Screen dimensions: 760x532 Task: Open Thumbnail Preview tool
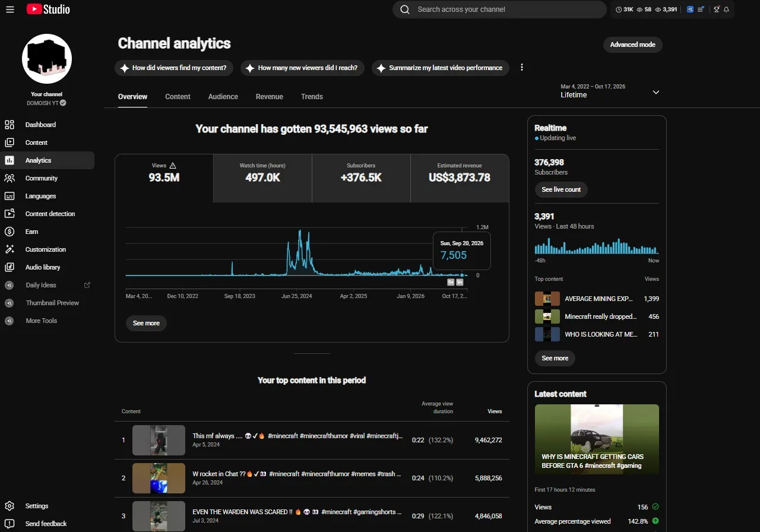[x=47, y=303]
